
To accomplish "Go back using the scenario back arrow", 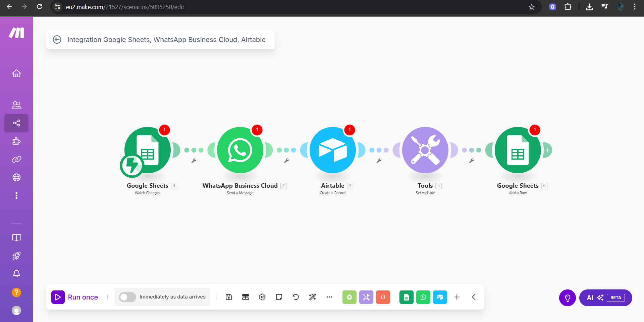I will (x=57, y=40).
